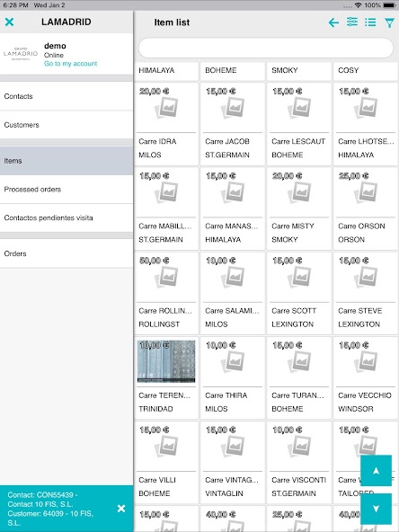Image resolution: width=399 pixels, height=532 pixels.
Task: Switch to list view icon
Action: (370, 22)
